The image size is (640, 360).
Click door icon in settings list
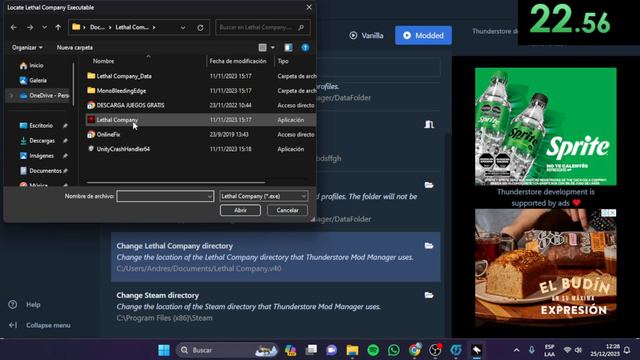429,124
